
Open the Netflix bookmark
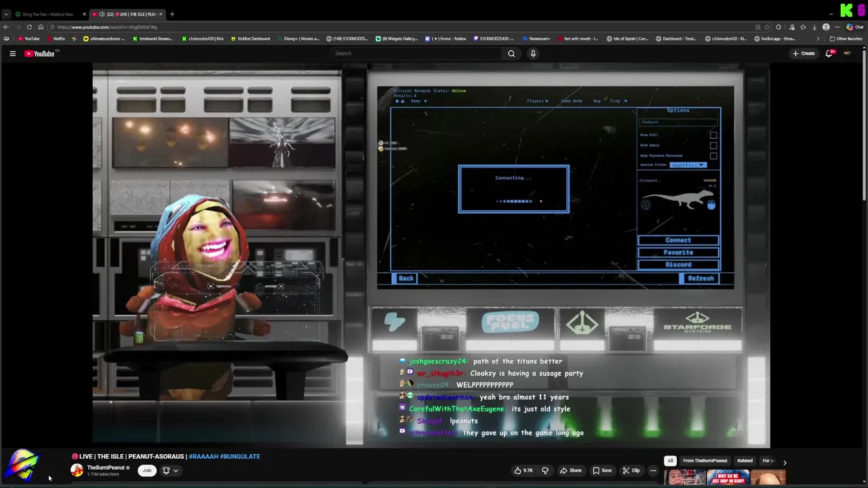click(x=56, y=39)
